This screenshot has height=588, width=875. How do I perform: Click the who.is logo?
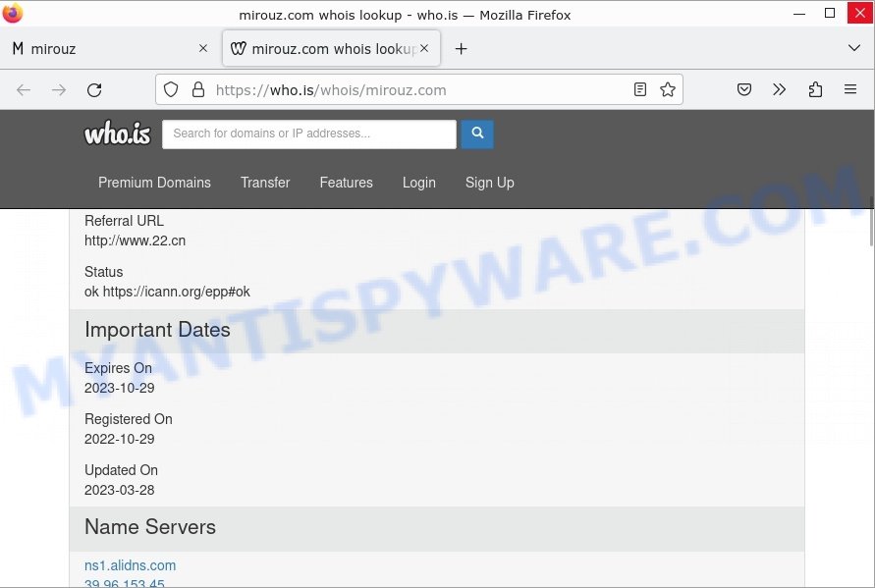point(117,134)
